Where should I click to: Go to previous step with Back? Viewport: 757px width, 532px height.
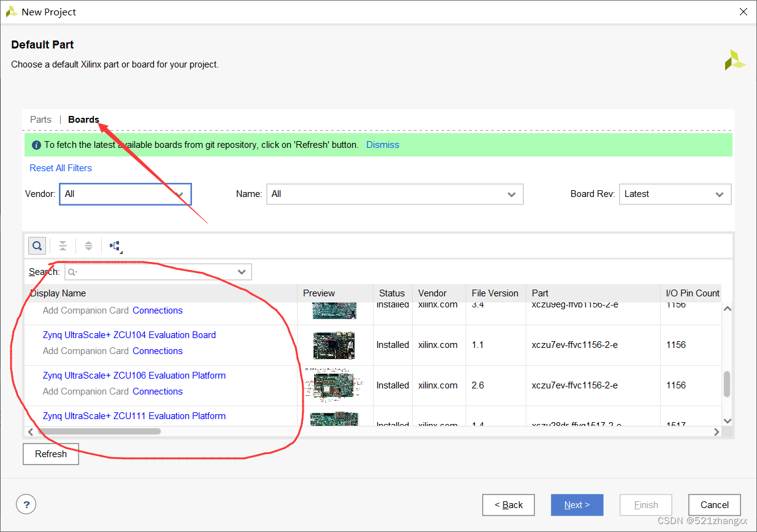point(509,505)
